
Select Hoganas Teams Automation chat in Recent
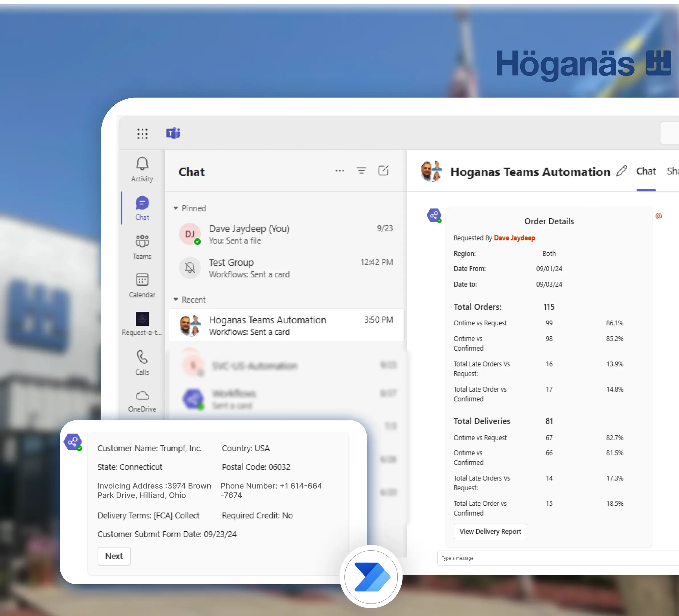(x=286, y=325)
